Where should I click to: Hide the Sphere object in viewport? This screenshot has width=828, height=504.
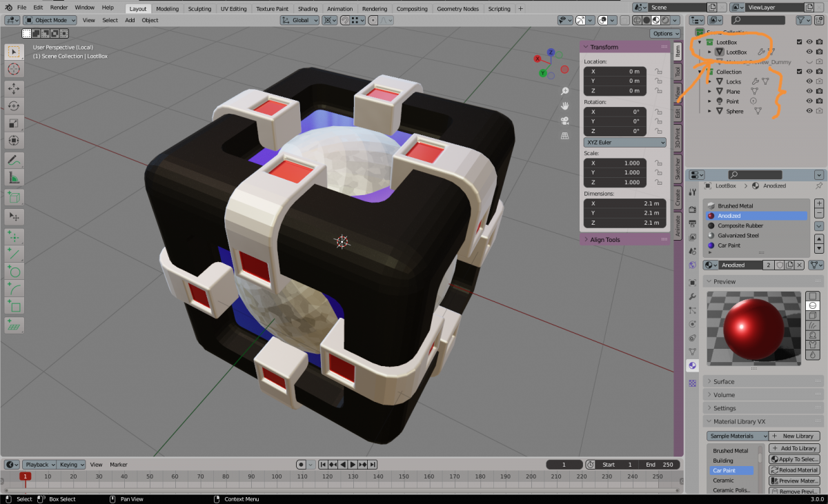point(809,111)
